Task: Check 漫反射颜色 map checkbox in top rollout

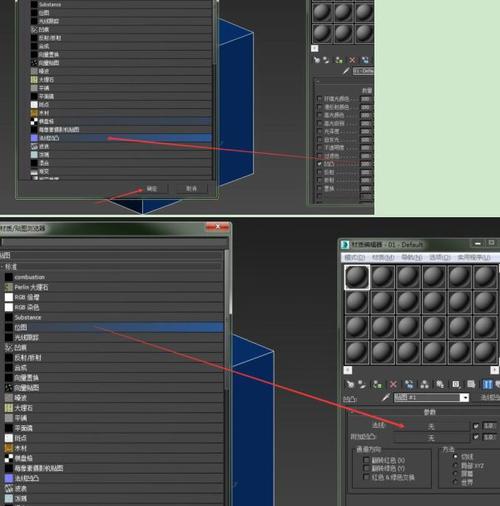Action: (x=320, y=107)
